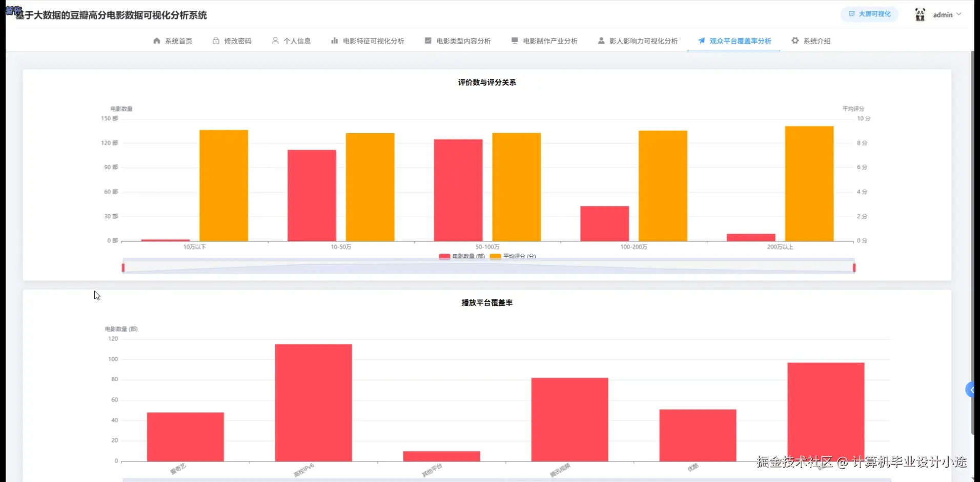The image size is (980, 482).
Task: Click the gear icon beside 系统介绍
Action: [795, 41]
